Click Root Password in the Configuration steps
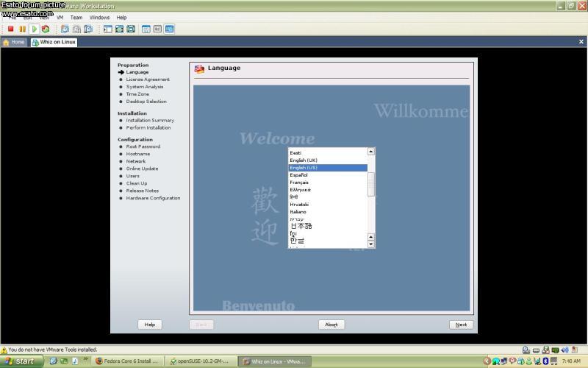The height and width of the screenshot is (368, 588). pos(143,146)
